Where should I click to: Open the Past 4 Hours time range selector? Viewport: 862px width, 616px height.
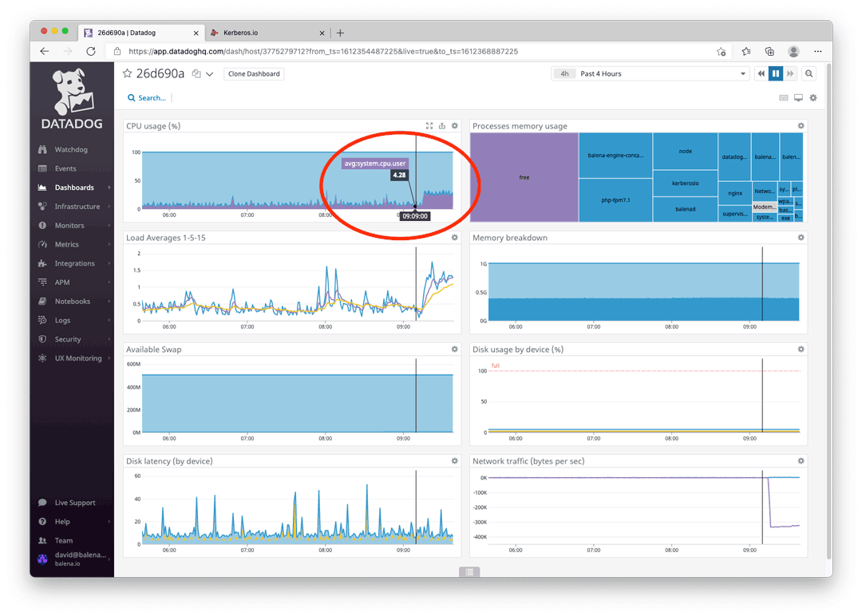649,73
